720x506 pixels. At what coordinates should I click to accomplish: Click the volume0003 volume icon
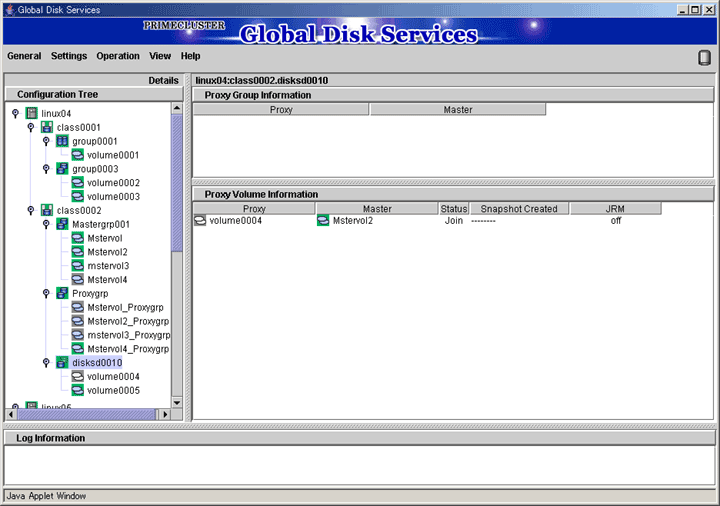tap(78, 196)
